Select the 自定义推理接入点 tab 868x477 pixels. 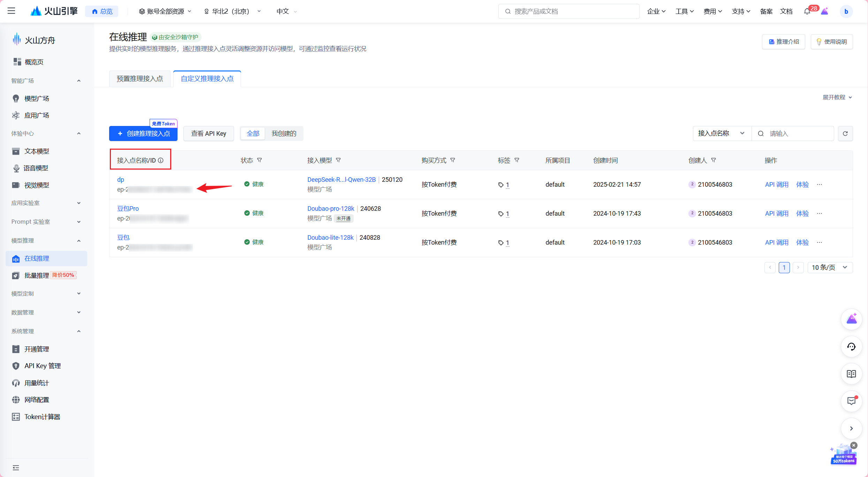(x=207, y=79)
